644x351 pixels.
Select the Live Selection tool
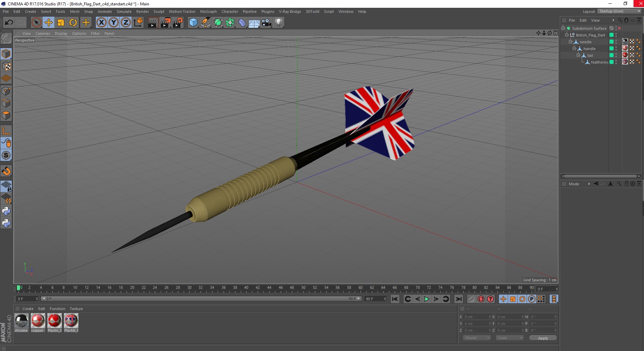[36, 23]
